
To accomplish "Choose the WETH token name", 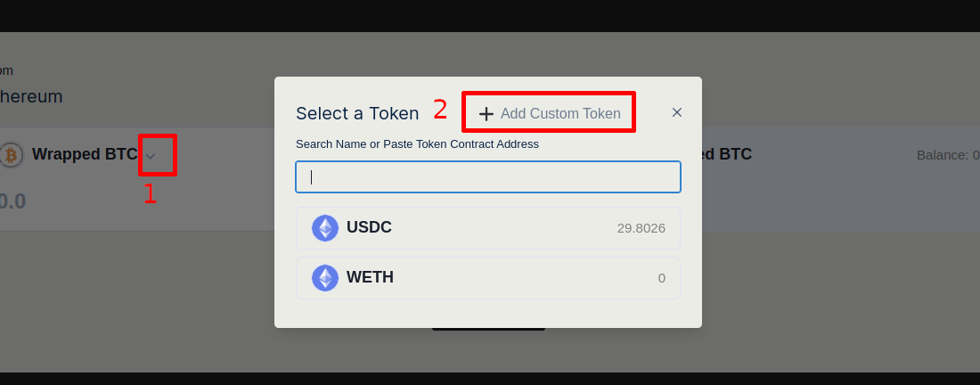I will click(x=370, y=277).
